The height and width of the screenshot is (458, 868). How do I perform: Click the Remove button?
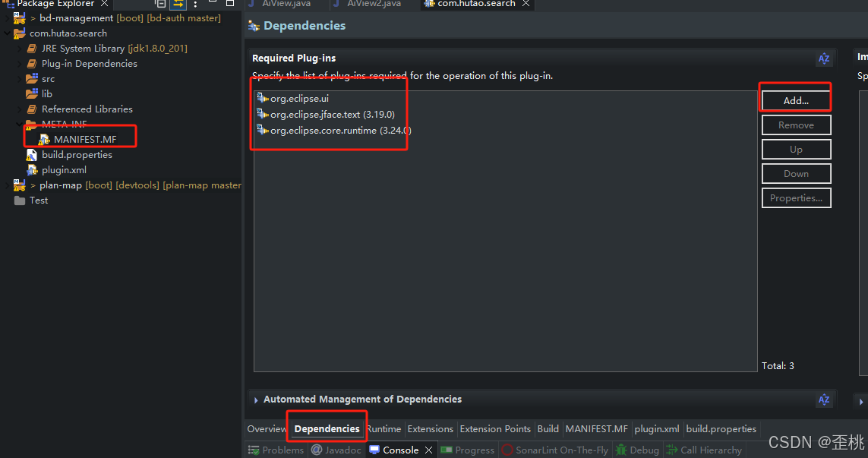(x=796, y=125)
